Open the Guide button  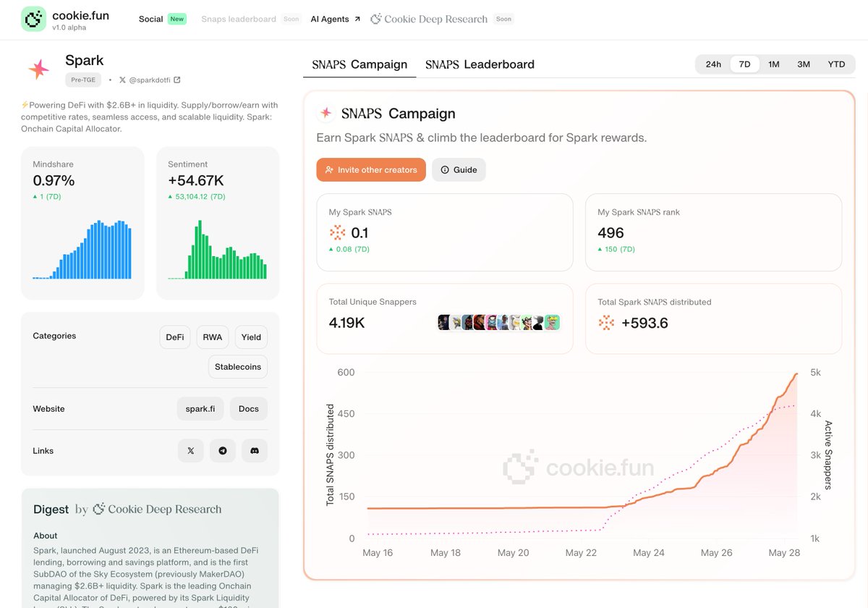[x=459, y=170]
